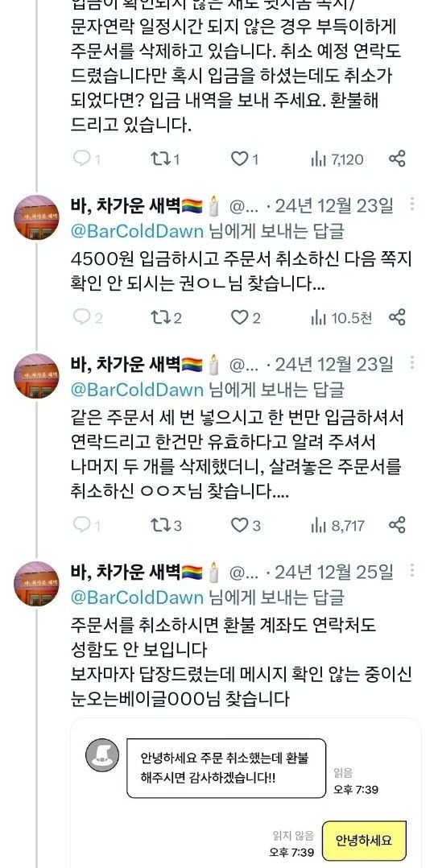Like the tweet with 10.5천 views
Viewport: 434px width, 868px height.
click(x=246, y=318)
